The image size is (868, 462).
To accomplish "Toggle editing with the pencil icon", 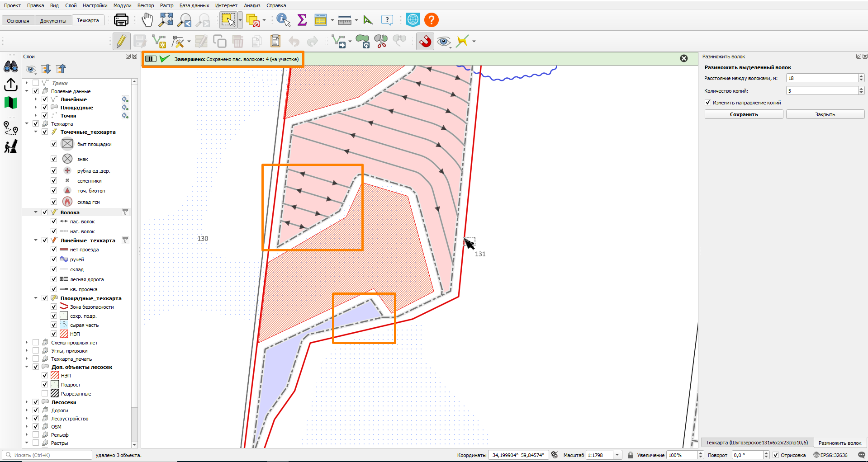I will [121, 41].
